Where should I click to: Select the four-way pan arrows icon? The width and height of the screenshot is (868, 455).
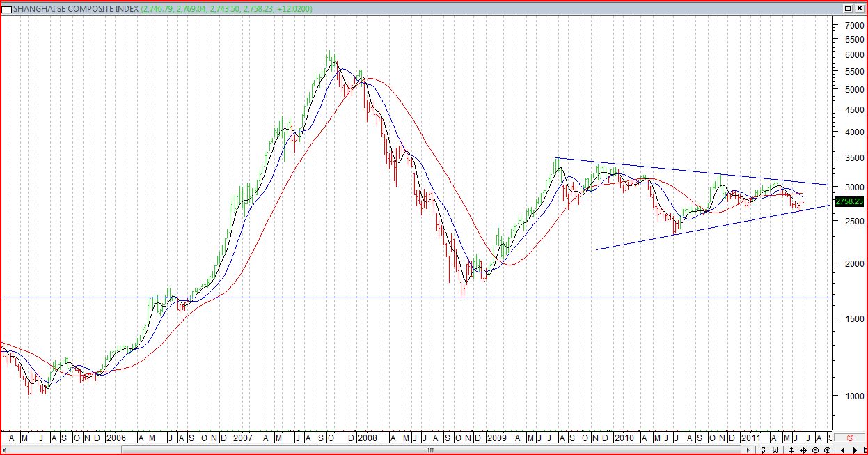click(x=803, y=450)
